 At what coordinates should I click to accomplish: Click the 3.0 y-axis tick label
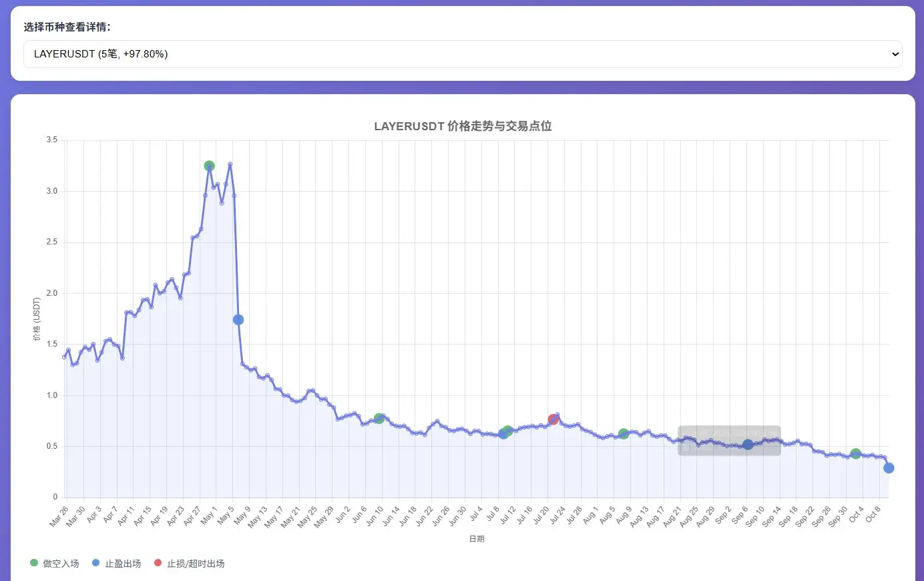pyautogui.click(x=51, y=191)
